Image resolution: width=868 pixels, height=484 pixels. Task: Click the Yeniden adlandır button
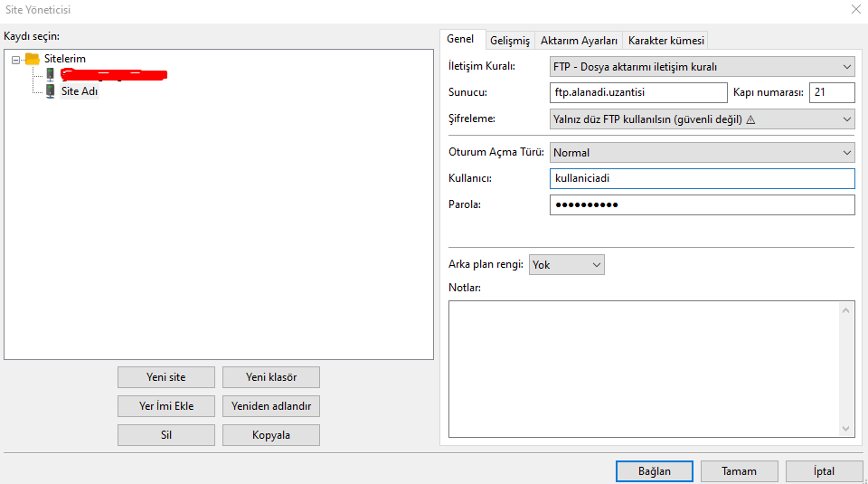pyautogui.click(x=271, y=406)
